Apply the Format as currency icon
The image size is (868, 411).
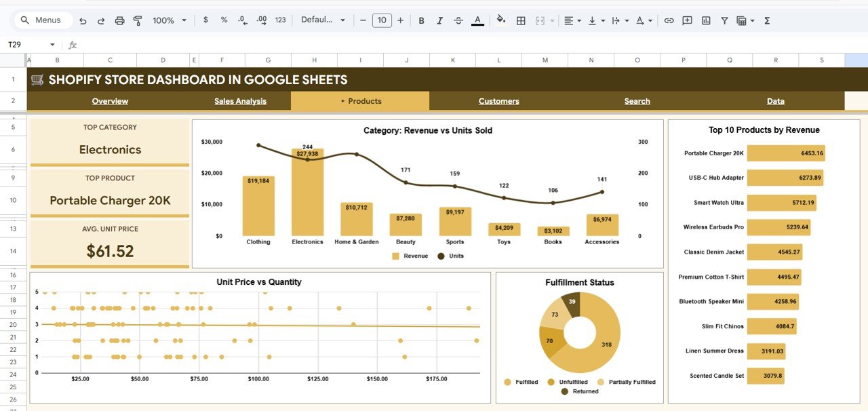coord(205,20)
